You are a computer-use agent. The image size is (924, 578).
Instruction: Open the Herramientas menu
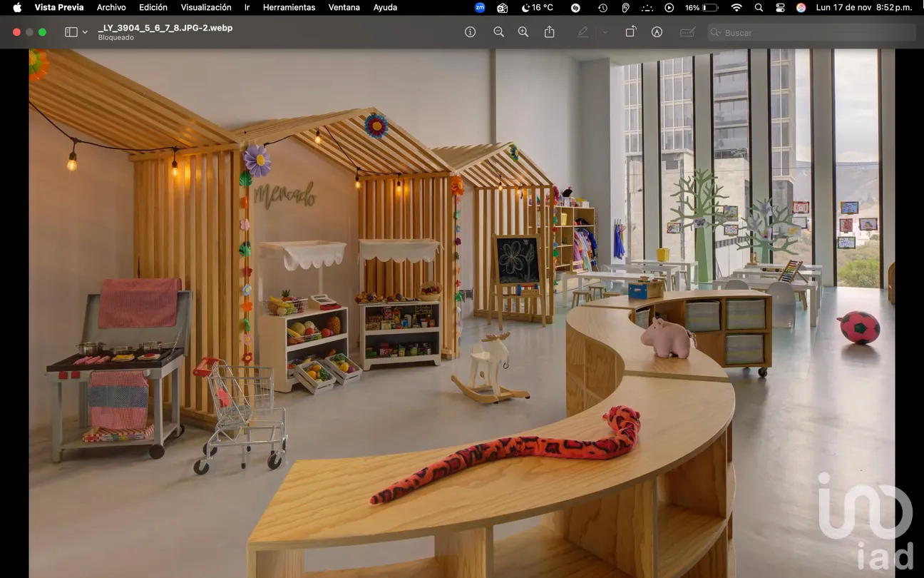tap(289, 7)
